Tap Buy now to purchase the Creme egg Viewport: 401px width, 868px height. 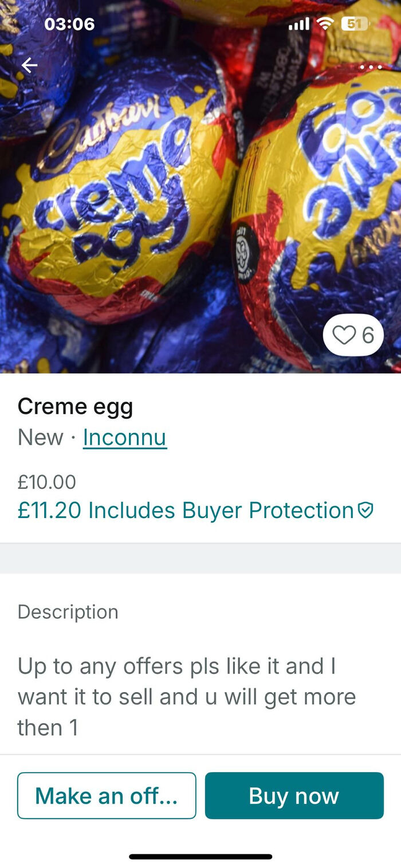point(294,795)
